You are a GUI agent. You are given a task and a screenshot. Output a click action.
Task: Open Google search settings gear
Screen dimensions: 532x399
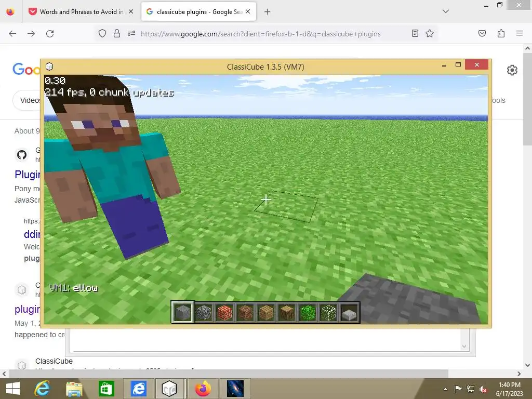click(512, 70)
